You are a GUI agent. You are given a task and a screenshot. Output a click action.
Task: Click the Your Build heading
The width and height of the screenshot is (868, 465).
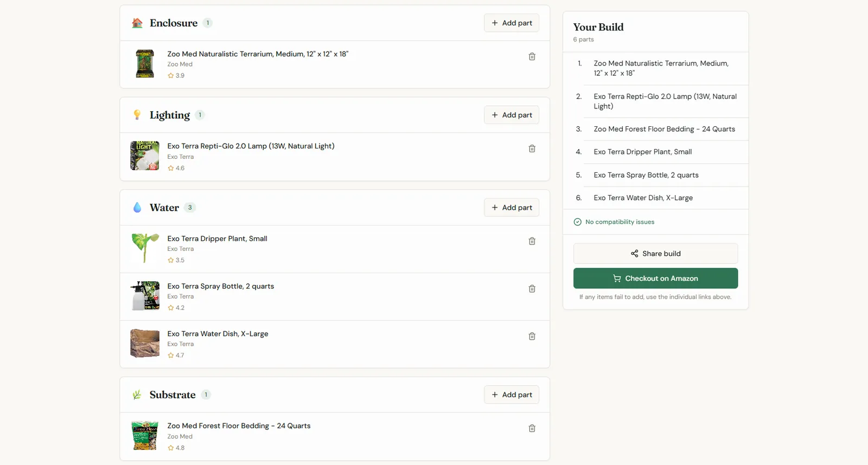click(598, 27)
